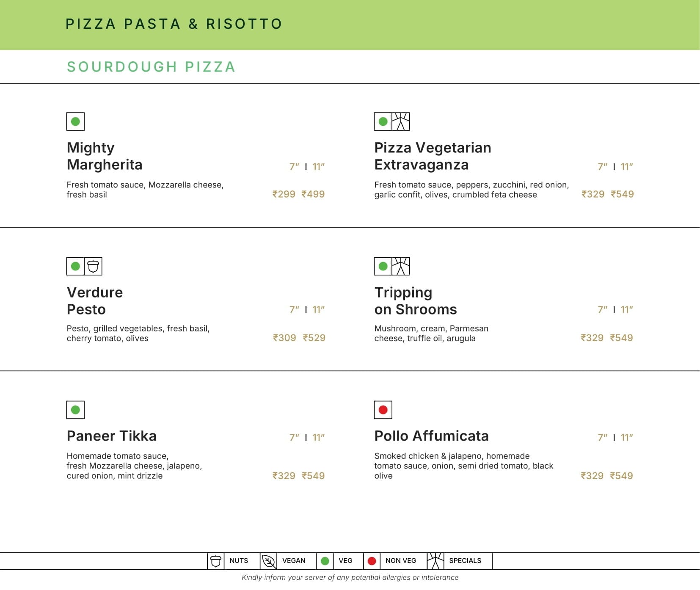Viewport: 700px width, 590px height.
Task: Click the vegan leaf icon in legend
Action: coord(268,561)
